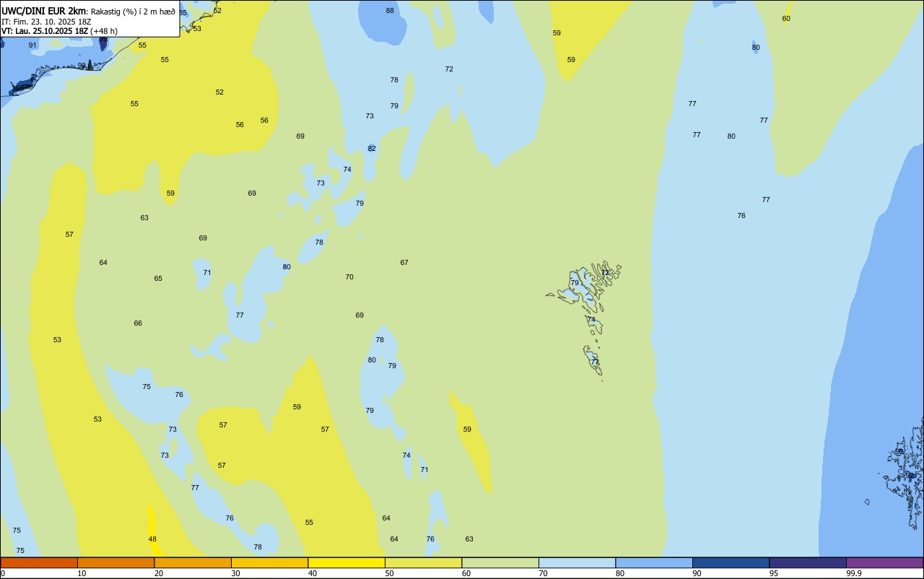Click the legend tick label 99.9

[x=854, y=573]
